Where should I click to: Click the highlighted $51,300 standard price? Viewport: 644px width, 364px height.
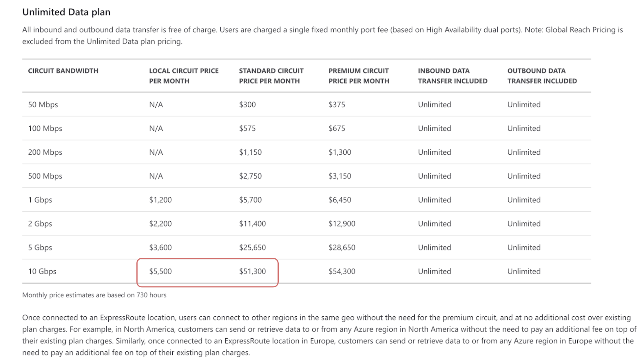(x=252, y=272)
